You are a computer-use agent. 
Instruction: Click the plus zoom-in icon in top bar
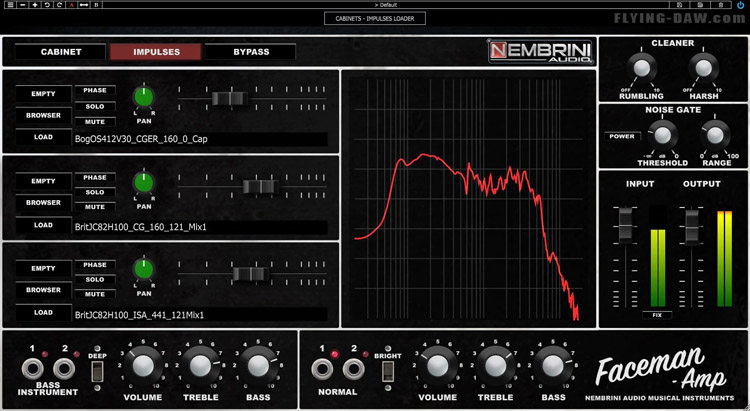click(34, 4)
